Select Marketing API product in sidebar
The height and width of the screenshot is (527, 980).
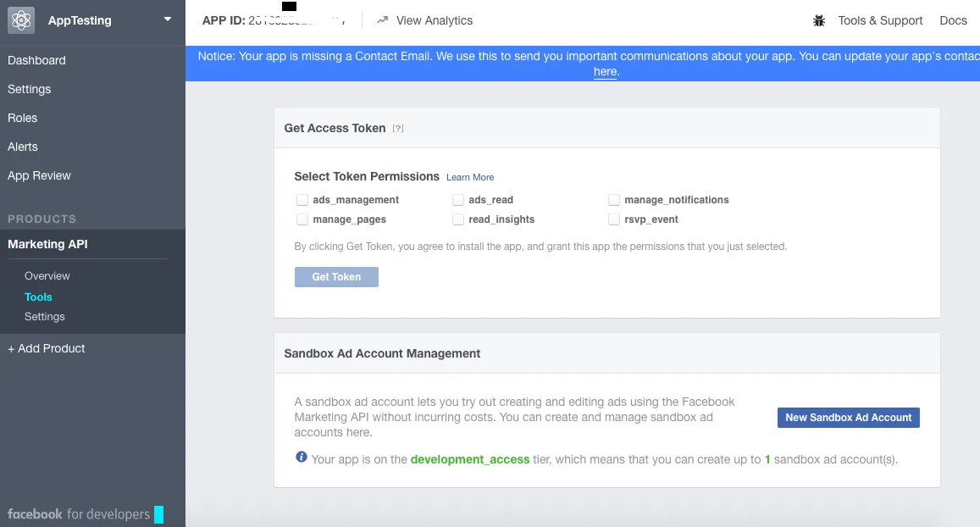(x=47, y=244)
